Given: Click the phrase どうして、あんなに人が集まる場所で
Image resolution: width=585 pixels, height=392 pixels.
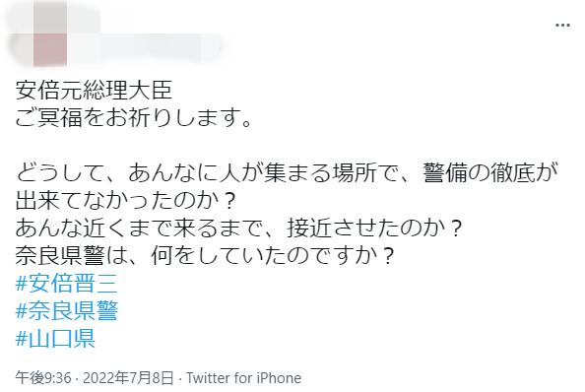Looking at the screenshot, I should 208,173.
